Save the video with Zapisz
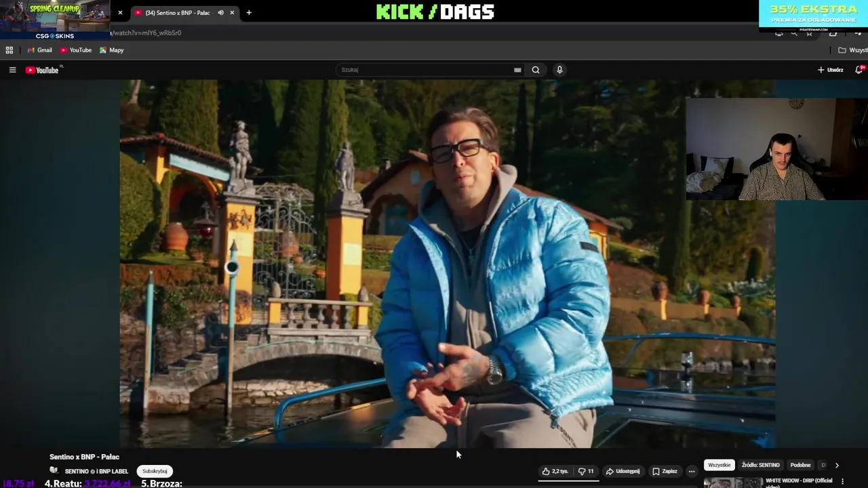This screenshot has width=868, height=488. pyautogui.click(x=665, y=471)
